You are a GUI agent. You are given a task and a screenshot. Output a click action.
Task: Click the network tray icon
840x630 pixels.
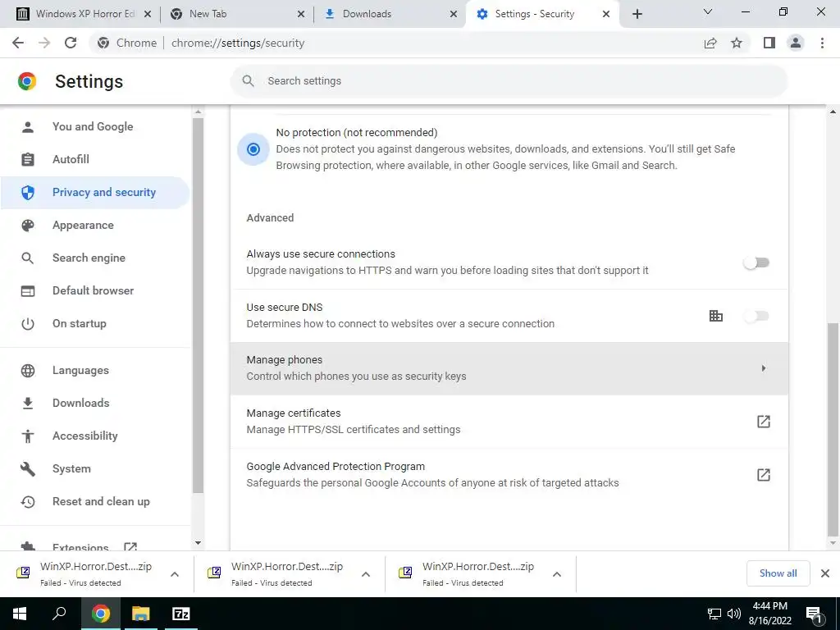pyautogui.click(x=714, y=614)
